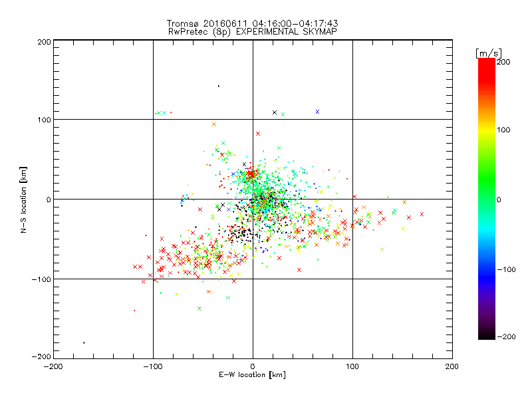
Task: Click the Tromsø 20160611 04:16:00-04:17:43 title
Action: (252, 23)
